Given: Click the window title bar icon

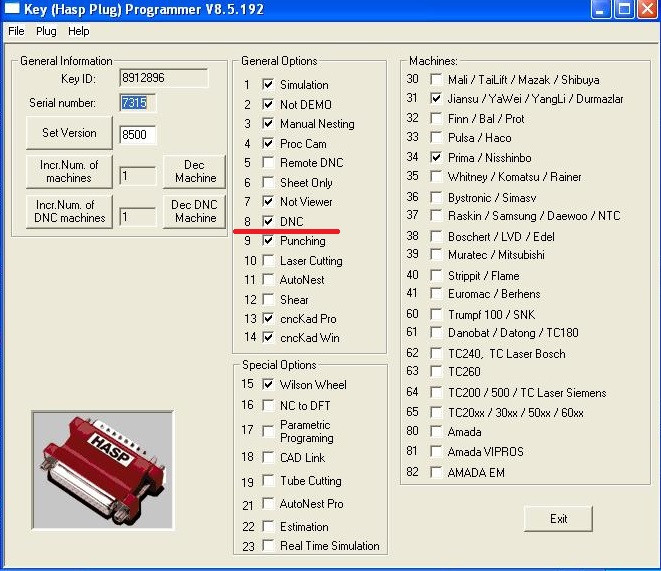Looking at the screenshot, I should click(11, 8).
